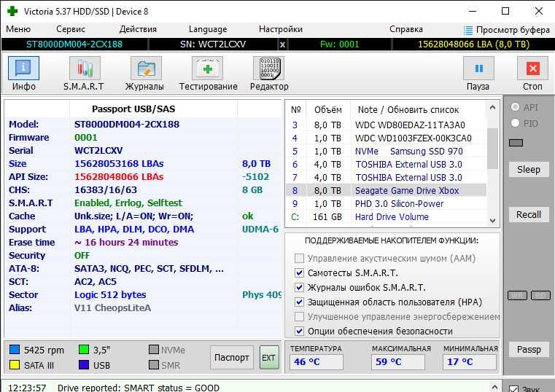Open the Инфо tool icon
Image resolution: width=555 pixels, height=392 pixels.
click(x=23, y=68)
